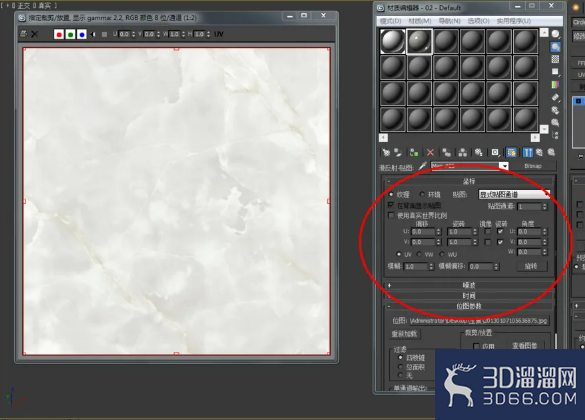Click the Get Material icon
Viewport: 585px width, 420px height.
pyautogui.click(x=386, y=152)
